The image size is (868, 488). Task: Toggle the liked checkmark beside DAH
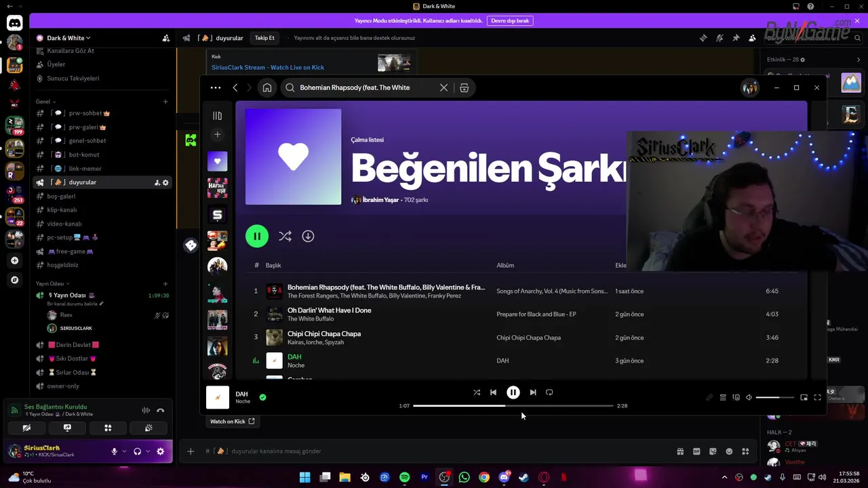(262, 397)
